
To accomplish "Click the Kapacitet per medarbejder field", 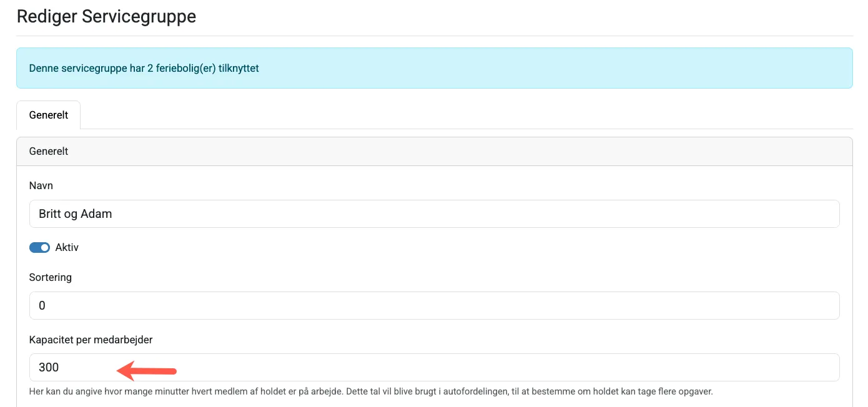I will click(x=434, y=367).
